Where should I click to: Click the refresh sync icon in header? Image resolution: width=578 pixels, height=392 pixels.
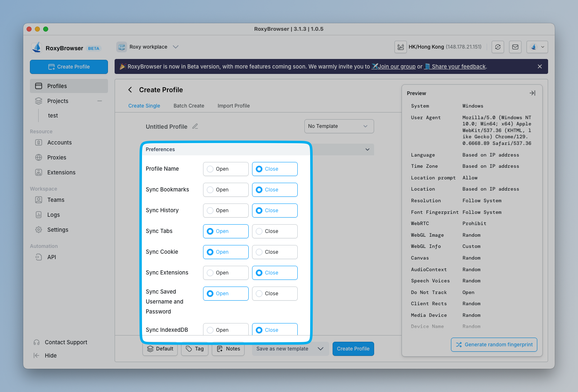[x=498, y=47]
